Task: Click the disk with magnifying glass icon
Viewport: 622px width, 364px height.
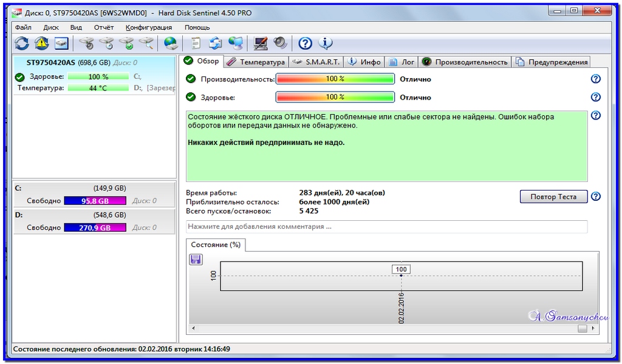Action: [146, 43]
